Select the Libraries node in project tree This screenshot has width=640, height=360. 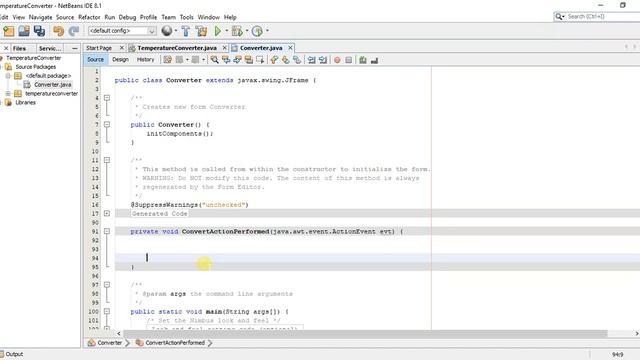tap(25, 102)
